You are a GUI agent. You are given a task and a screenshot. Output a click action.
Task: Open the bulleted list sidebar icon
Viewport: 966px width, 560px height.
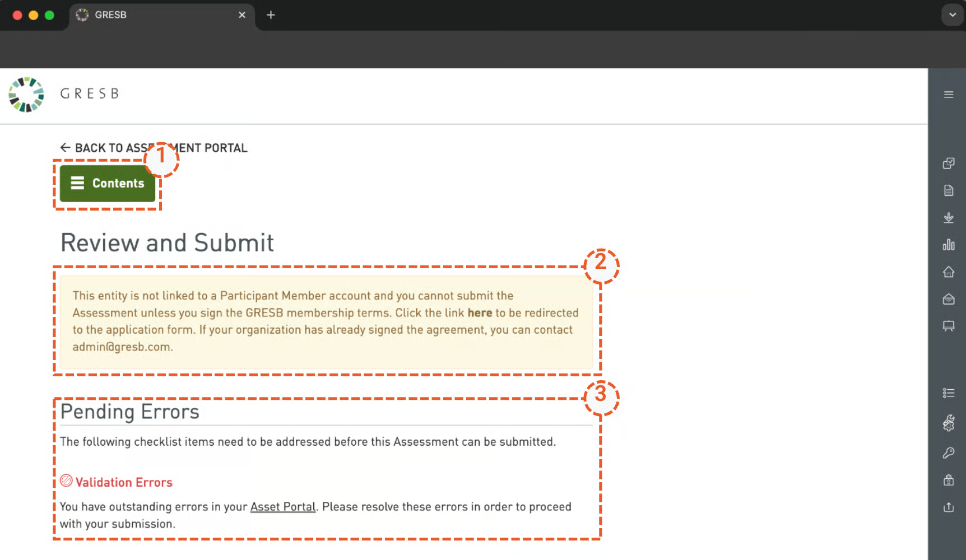(x=948, y=393)
